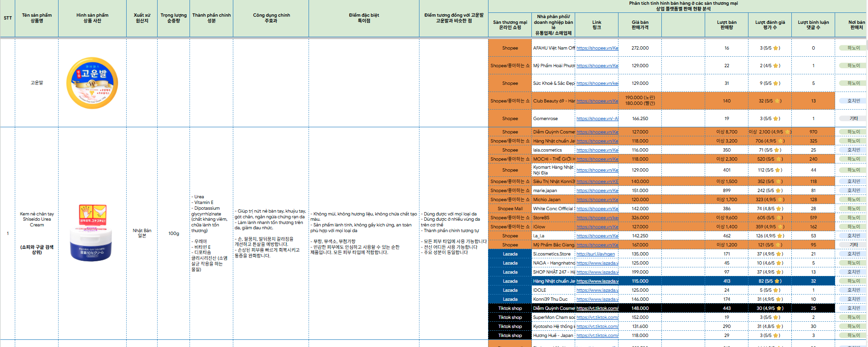Open the 호치민 dropdown for Si.cosmetics.Store
The height and width of the screenshot is (347, 868).
tap(853, 254)
